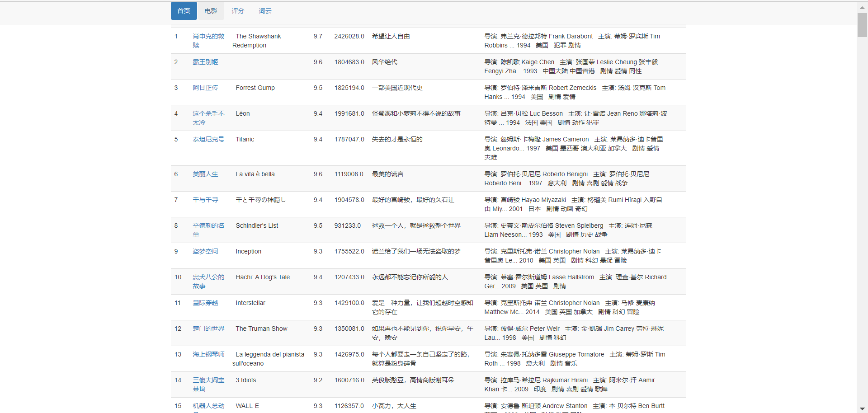Open the 泰坦尼克号 movie link
Screen dimensions: 868x413
coord(208,139)
